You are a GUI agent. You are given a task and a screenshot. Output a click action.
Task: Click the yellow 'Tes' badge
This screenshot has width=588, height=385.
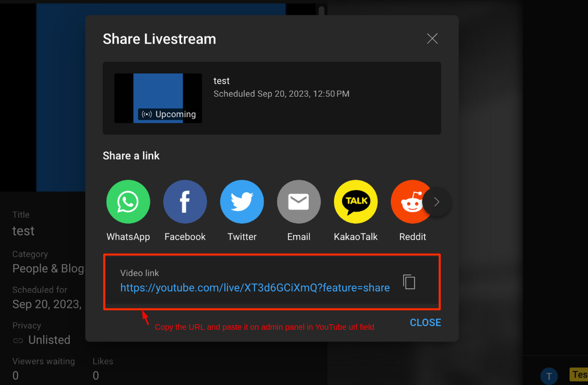pos(579,375)
